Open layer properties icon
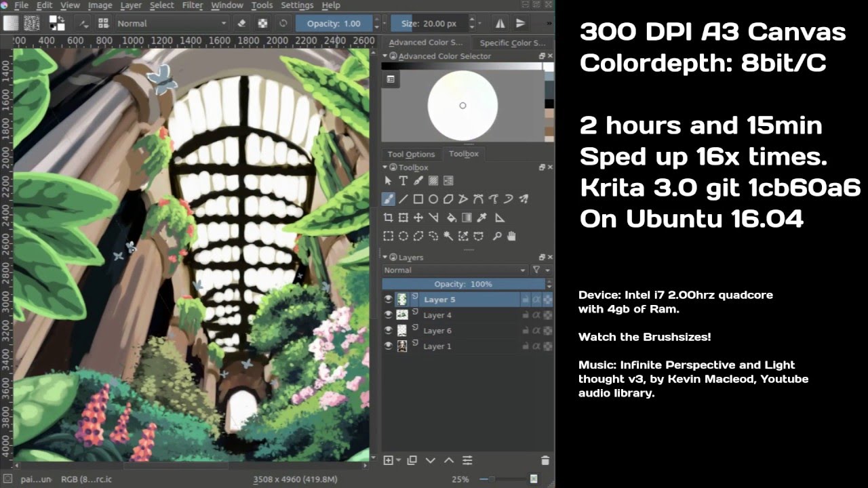This screenshot has height=488, width=868. click(x=467, y=460)
